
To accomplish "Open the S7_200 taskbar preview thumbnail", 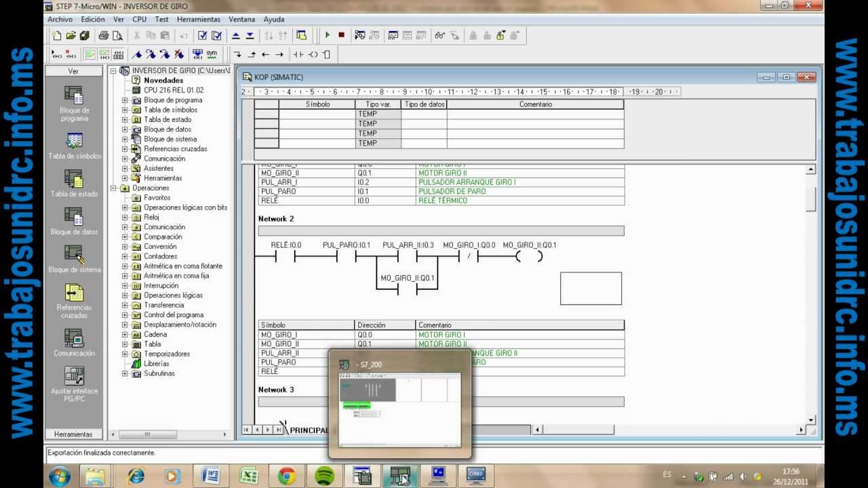I will [399, 403].
